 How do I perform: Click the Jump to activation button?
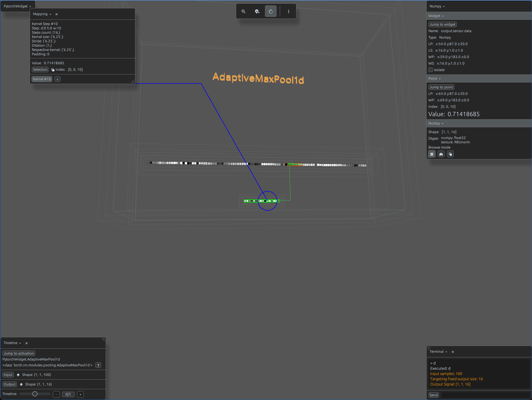(19, 353)
